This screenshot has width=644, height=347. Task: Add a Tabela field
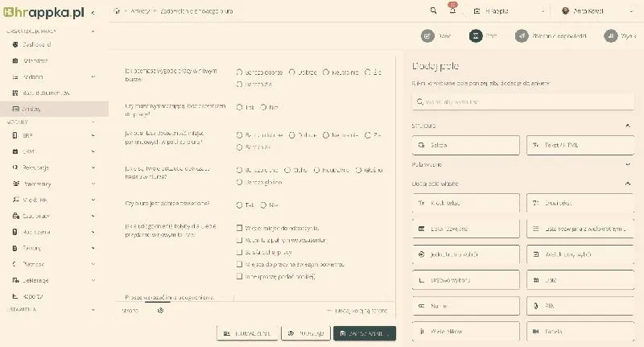point(580,332)
